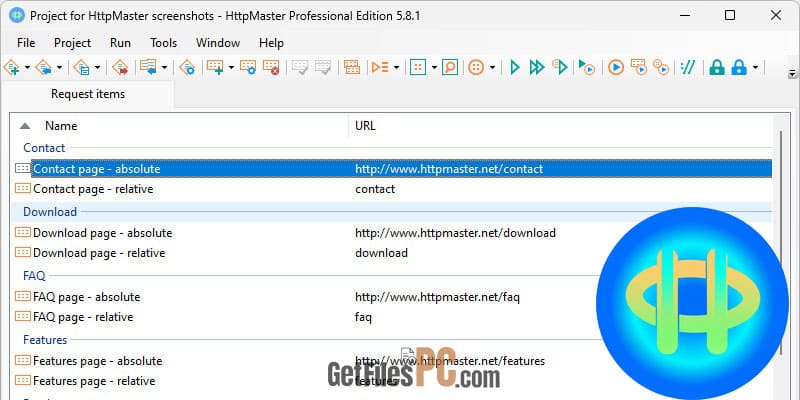Screen dimensions: 800x400
Task: Click the request list vertical scrollbar
Action: (781, 243)
